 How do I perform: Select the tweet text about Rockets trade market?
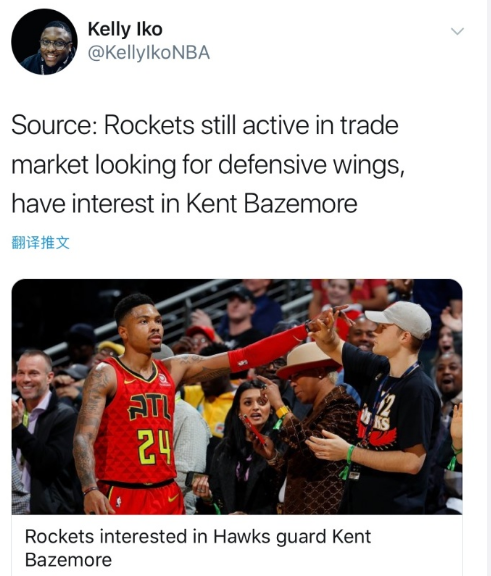click(x=208, y=164)
